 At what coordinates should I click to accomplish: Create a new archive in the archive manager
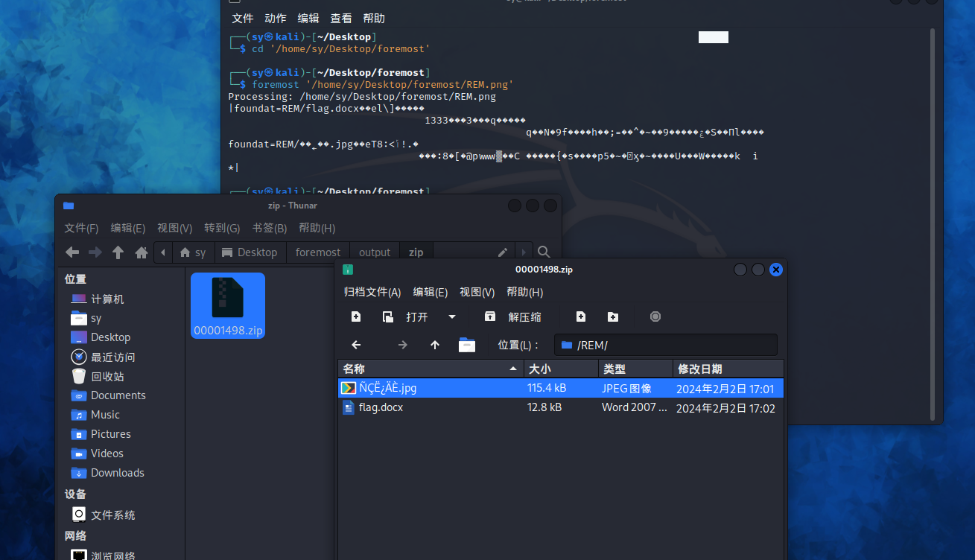coord(356,316)
